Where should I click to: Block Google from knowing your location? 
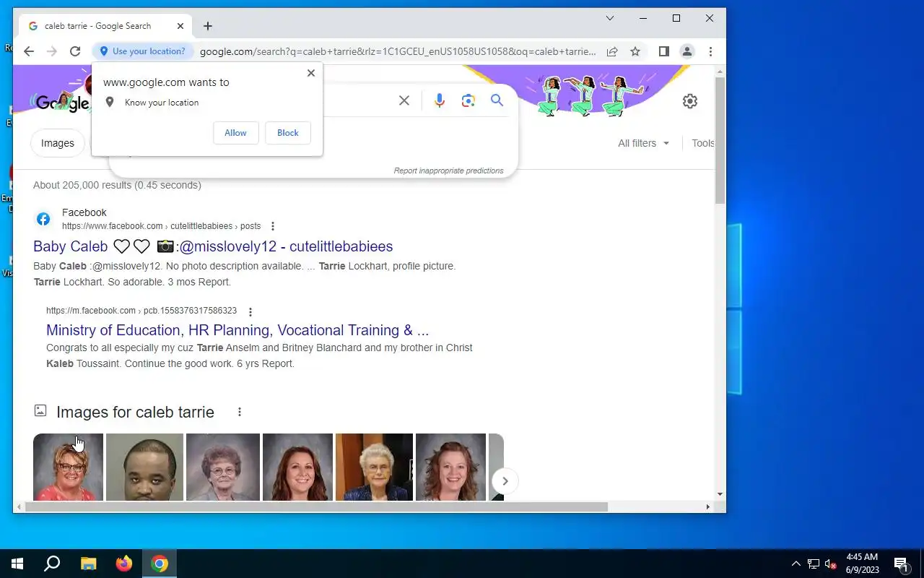[x=288, y=133]
